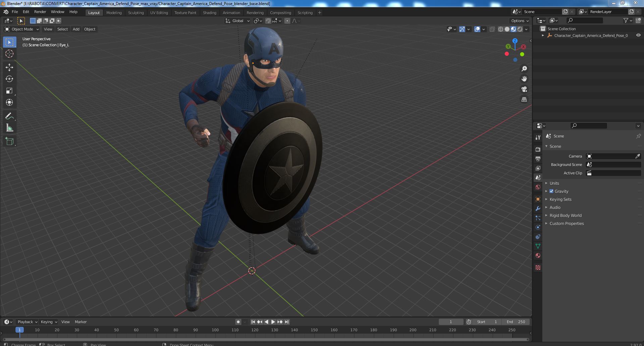644x346 pixels.
Task: Toggle proportional editing button
Action: point(287,21)
